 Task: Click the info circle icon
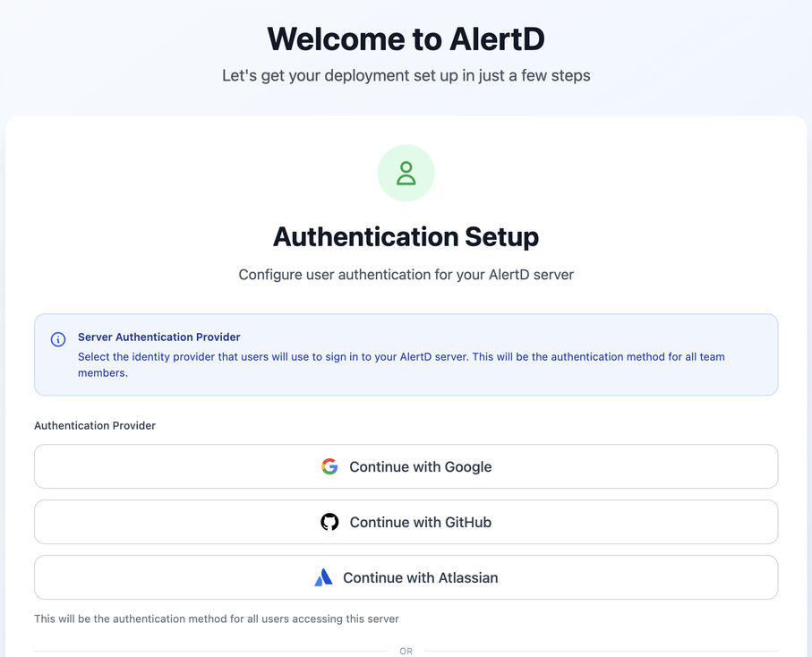pos(58,339)
